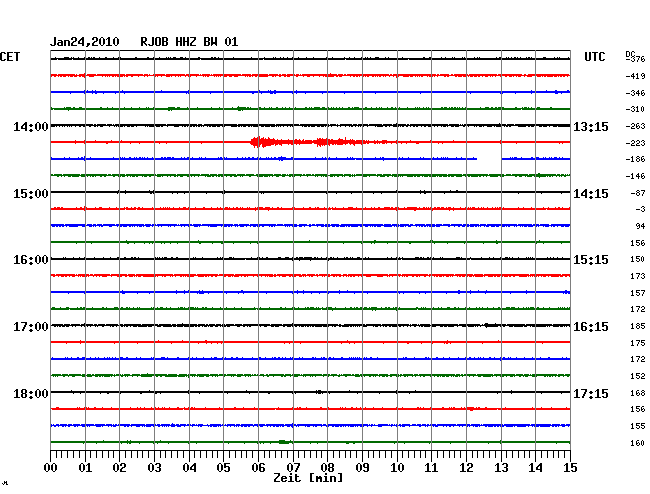Screen dimensions: 650x494
Task: Click the DC offset value 185
Action: (638, 327)
